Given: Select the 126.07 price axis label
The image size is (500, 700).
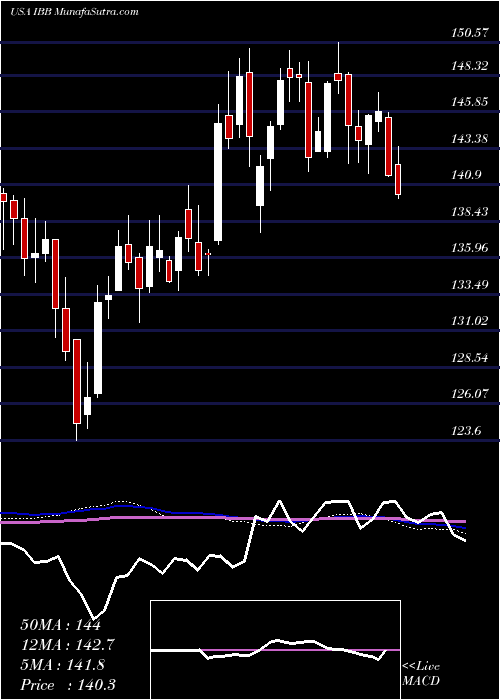Looking at the screenshot, I should pos(471,394).
